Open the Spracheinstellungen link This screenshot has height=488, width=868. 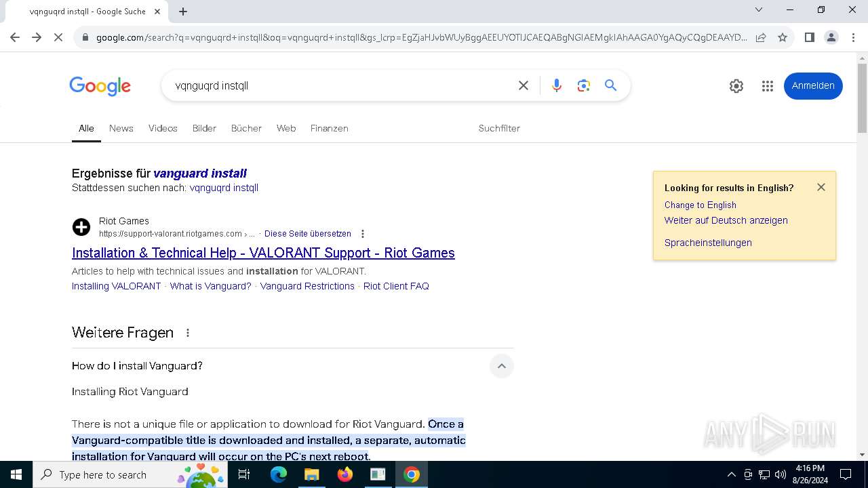pos(708,243)
